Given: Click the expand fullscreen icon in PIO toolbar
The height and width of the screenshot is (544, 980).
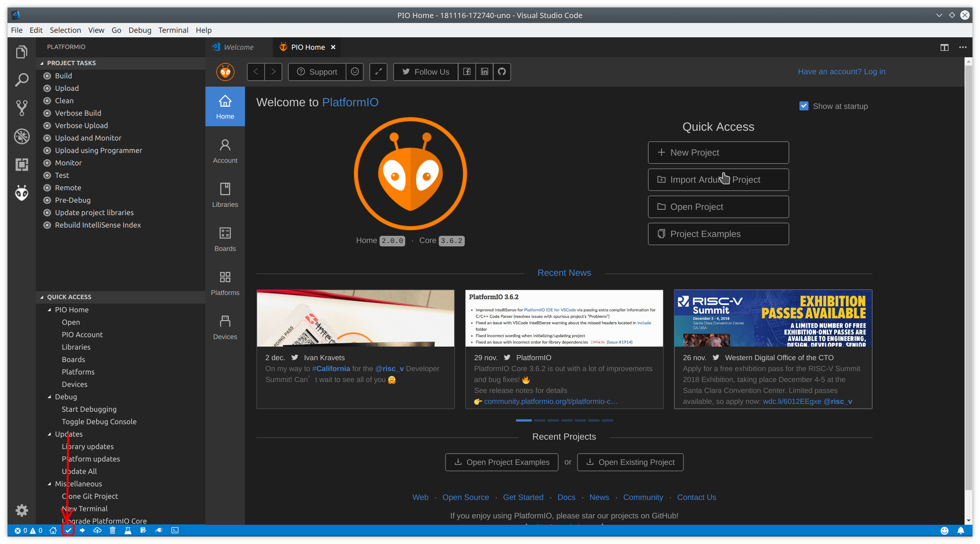Looking at the screenshot, I should [378, 72].
